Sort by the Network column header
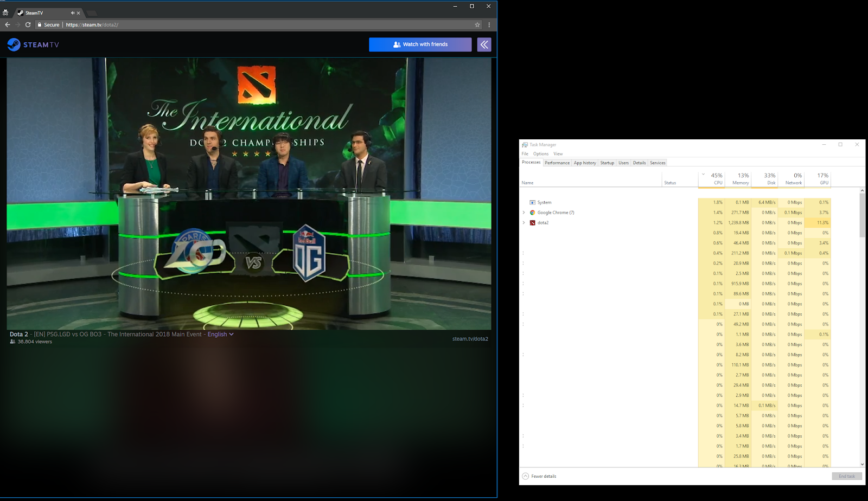This screenshot has width=868, height=501. [x=791, y=179]
